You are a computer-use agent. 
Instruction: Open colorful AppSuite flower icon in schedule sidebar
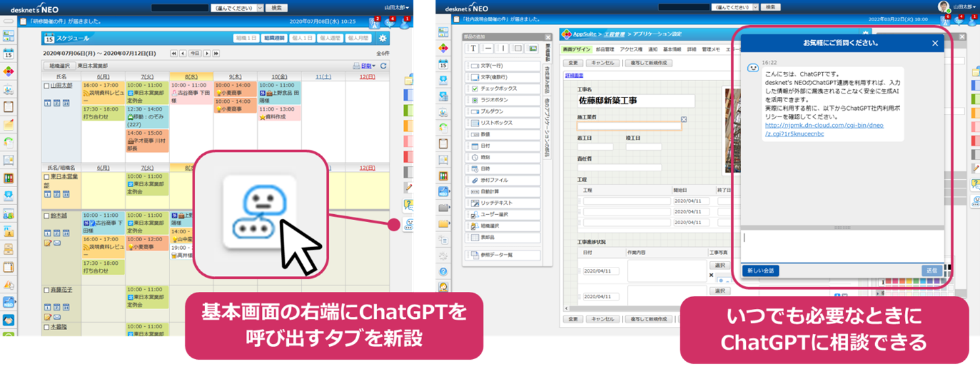9,72
